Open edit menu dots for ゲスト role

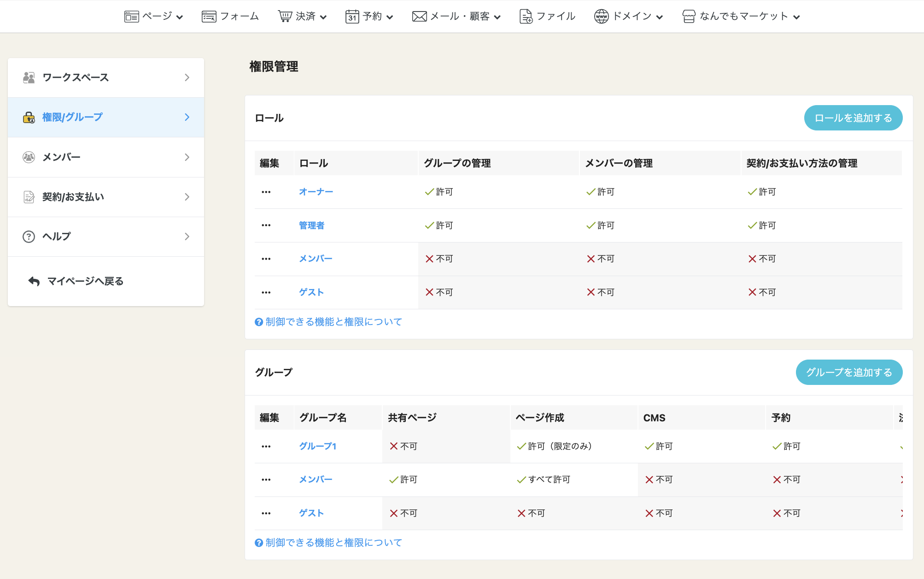266,292
